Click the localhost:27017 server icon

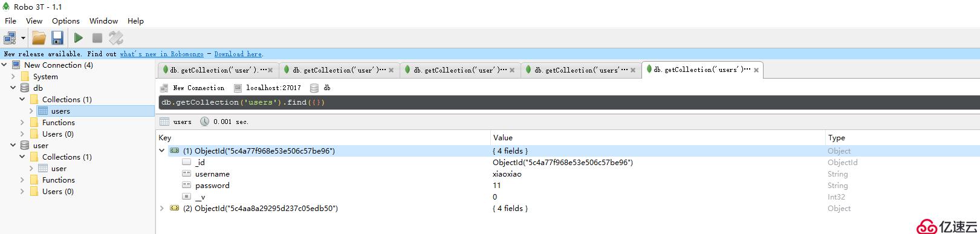(238, 88)
